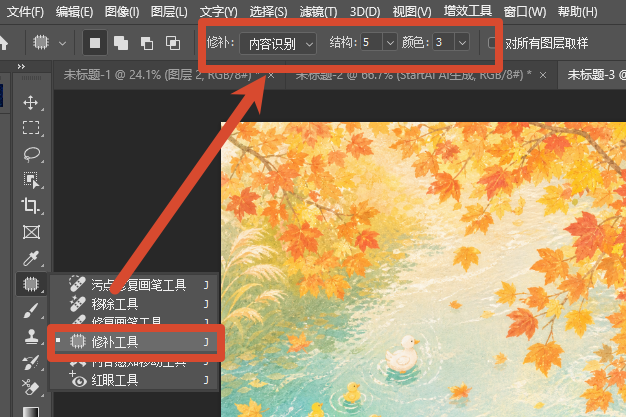Open the 结构 value dropdown
626x417 pixels.
point(390,42)
